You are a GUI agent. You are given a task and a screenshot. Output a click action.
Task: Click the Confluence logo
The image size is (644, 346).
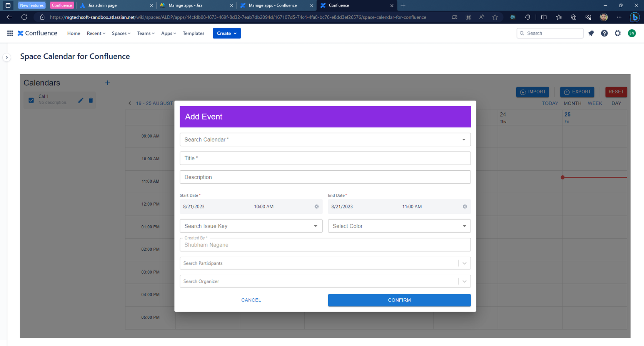[37, 33]
